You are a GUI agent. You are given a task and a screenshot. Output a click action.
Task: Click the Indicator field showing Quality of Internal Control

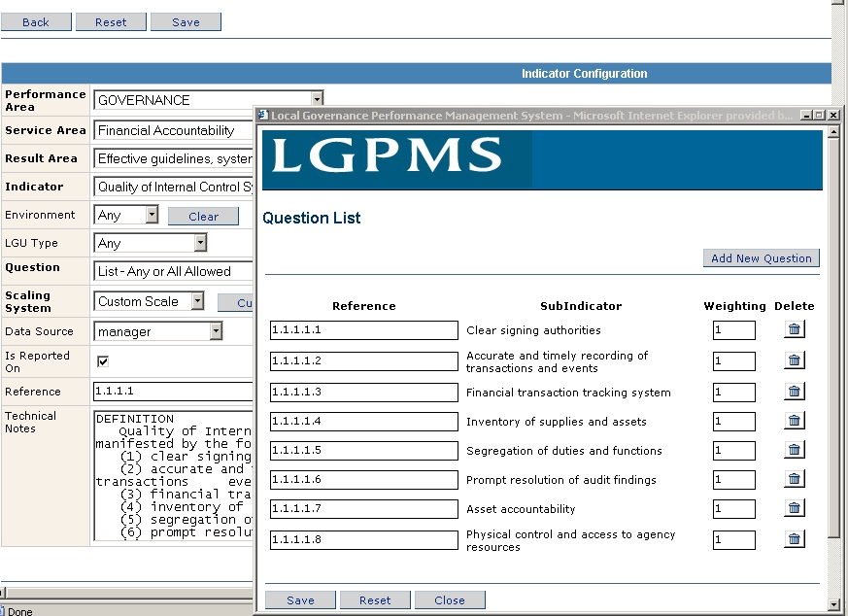coord(173,187)
